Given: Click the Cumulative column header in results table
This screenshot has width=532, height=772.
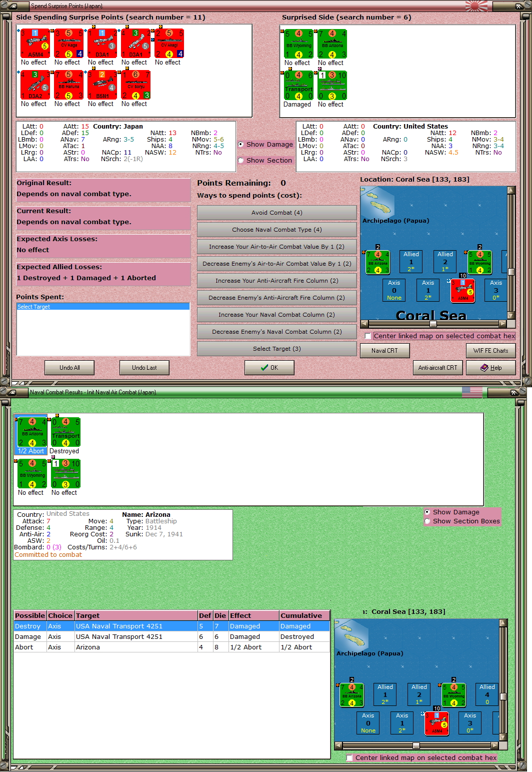Looking at the screenshot, I should point(304,616).
